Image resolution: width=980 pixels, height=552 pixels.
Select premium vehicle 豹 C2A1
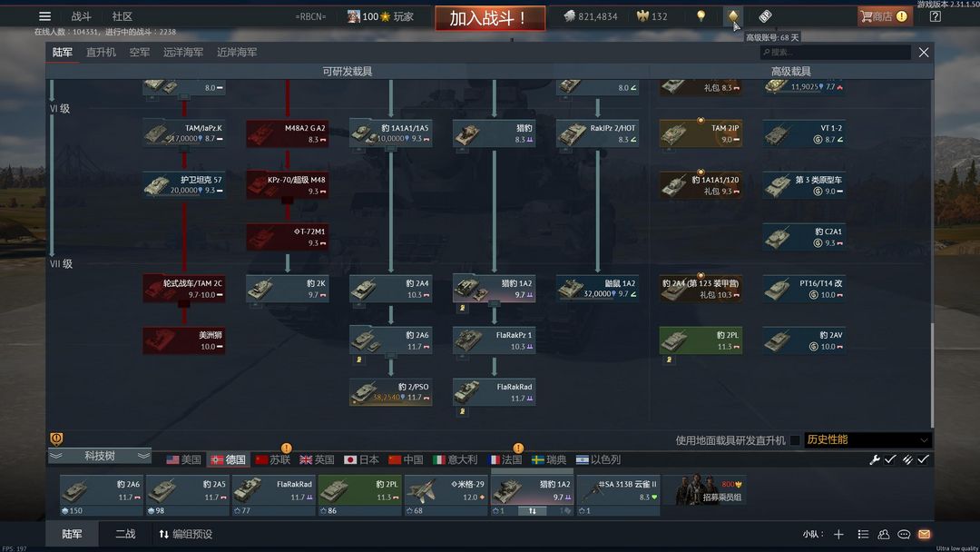pos(804,237)
